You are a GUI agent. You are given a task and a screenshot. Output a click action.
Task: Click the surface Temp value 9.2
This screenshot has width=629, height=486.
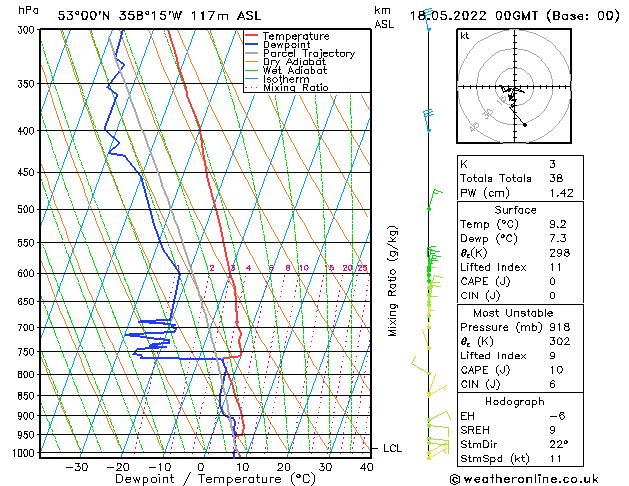click(558, 224)
